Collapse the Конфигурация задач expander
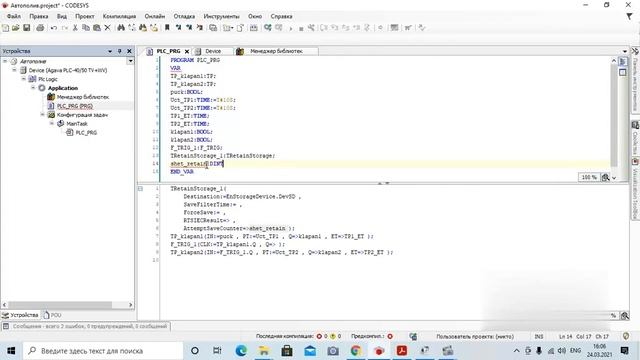The height and width of the screenshot is (360, 640). click(x=42, y=115)
